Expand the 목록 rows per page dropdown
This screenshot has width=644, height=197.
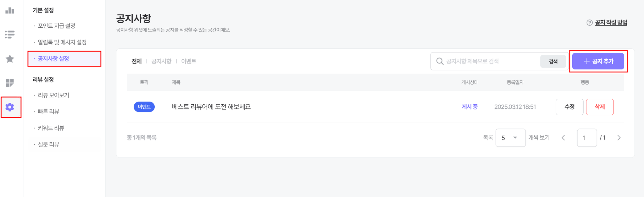point(510,138)
